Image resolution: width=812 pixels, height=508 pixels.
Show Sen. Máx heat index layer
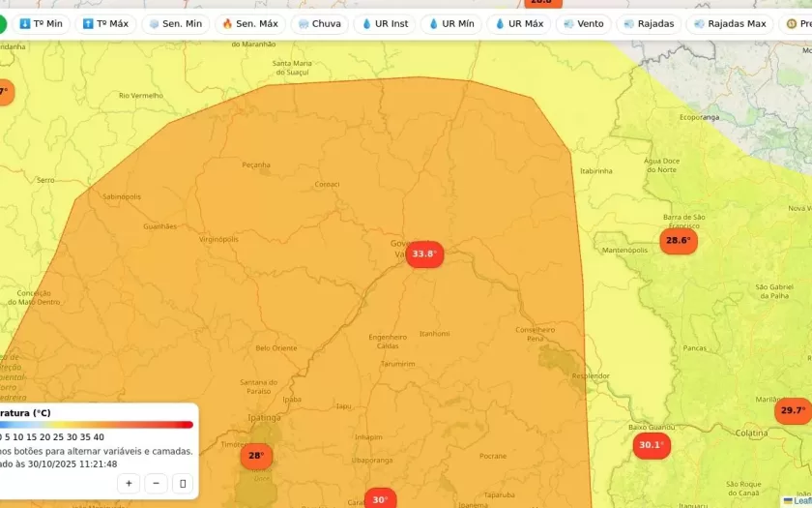pos(249,24)
